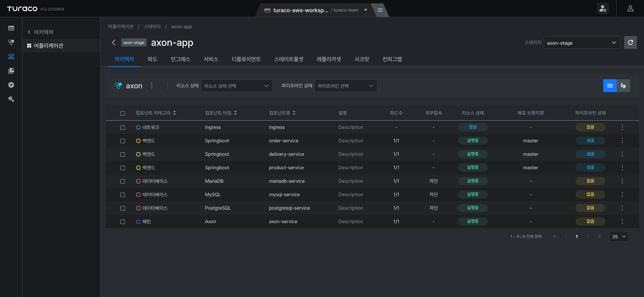Open row menu for axon-service
The image size is (644, 297).
(x=622, y=221)
